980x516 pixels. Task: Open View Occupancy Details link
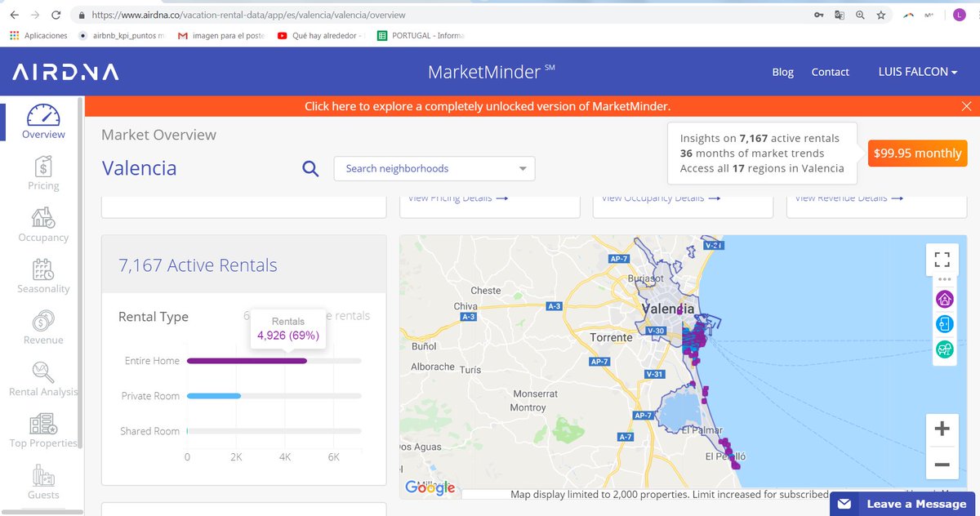point(661,198)
